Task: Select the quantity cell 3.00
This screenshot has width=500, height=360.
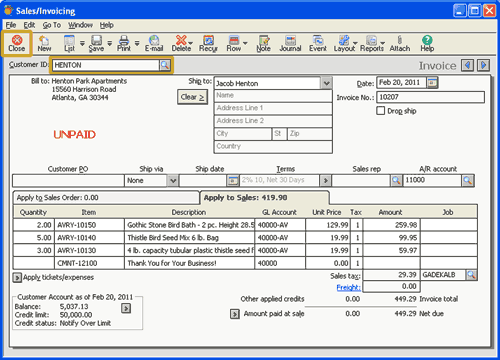Action: click(34, 250)
